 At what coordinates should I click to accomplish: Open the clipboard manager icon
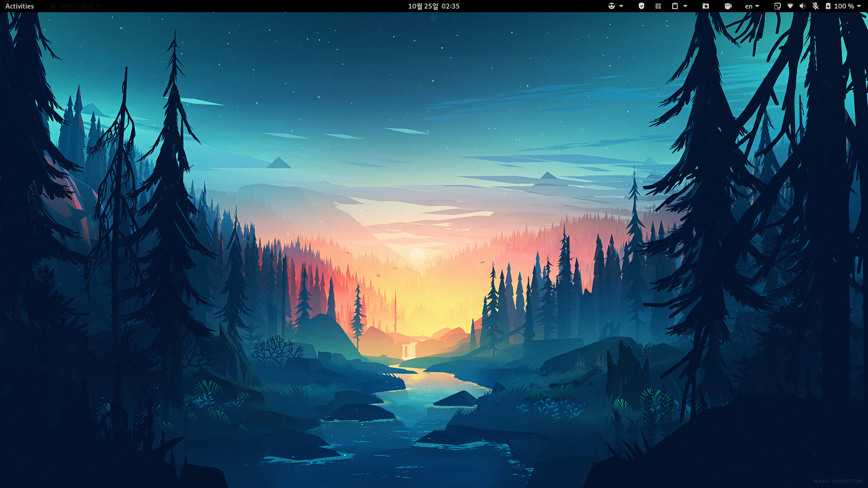675,6
